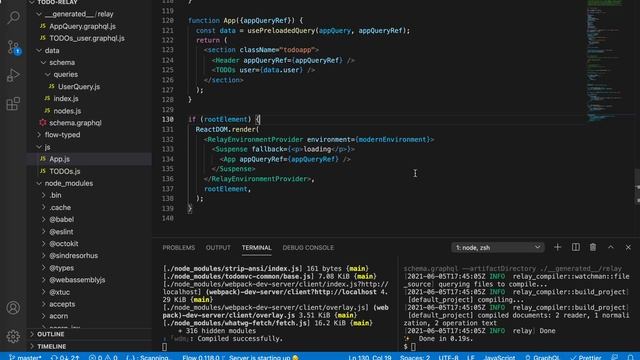Viewport: 640px width, 360px height.
Task: Click the synchronize changes status item
Action: [64, 357]
